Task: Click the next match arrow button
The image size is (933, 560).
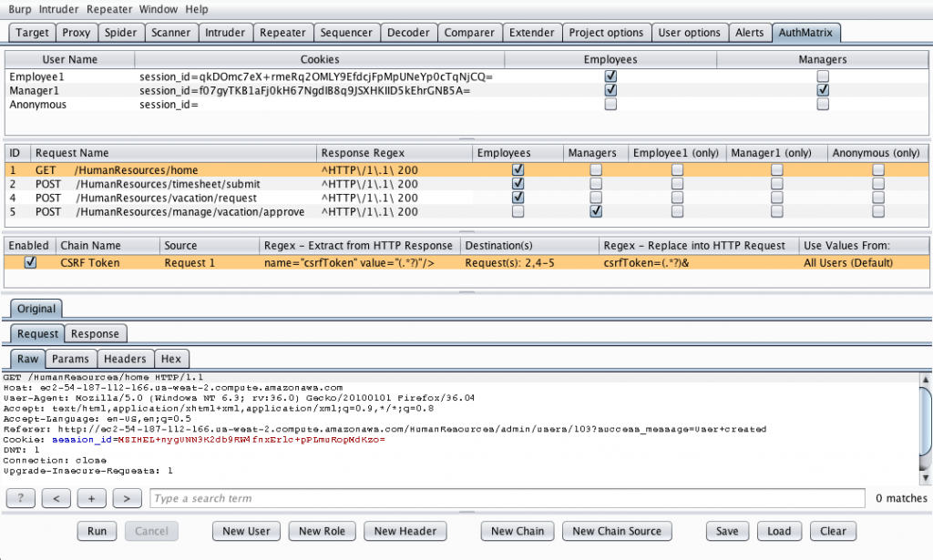Action: pos(127,498)
